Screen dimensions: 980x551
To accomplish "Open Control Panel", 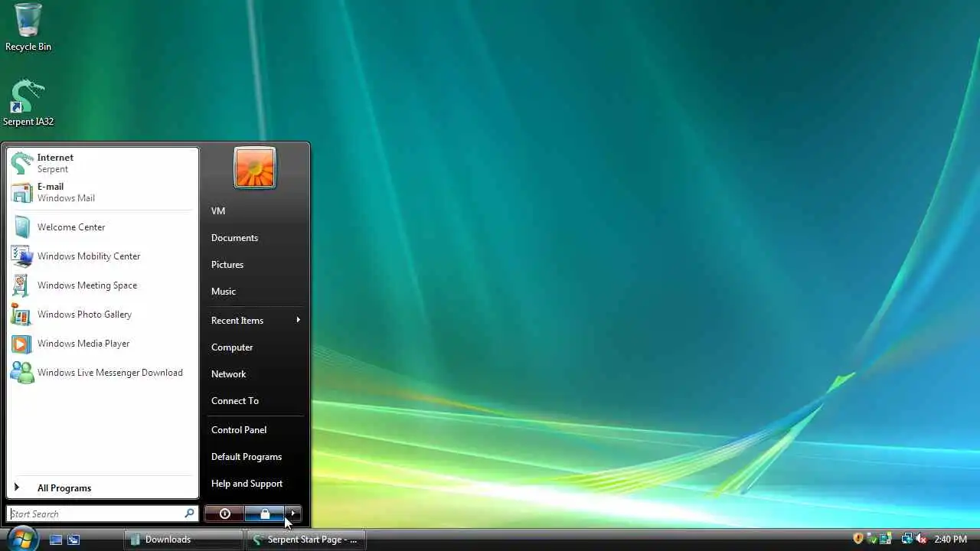I will point(255,430).
